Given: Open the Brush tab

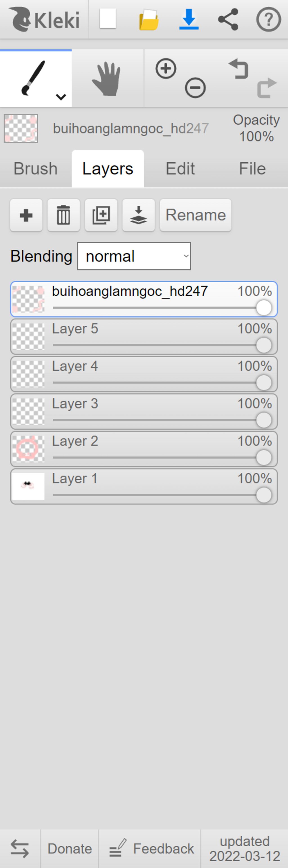Looking at the screenshot, I should coord(35,168).
